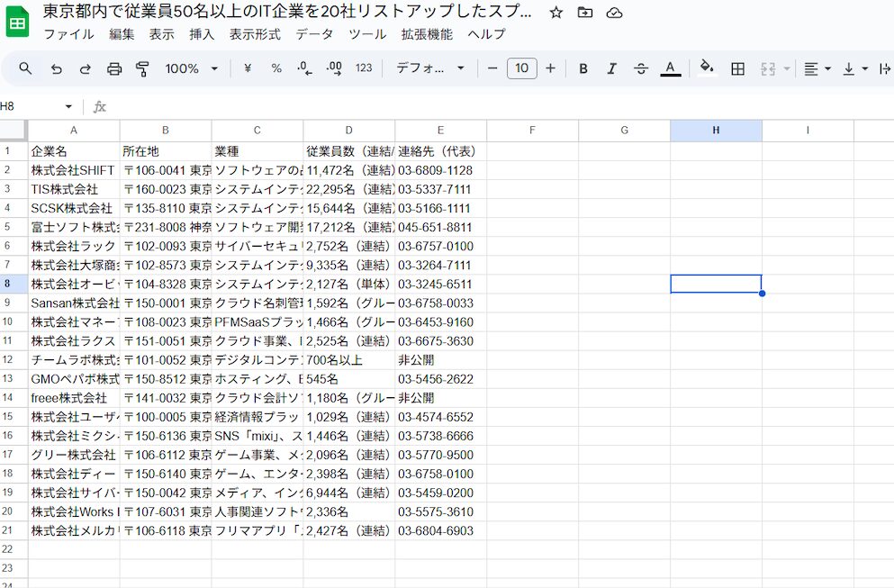Select column A header
This screenshot has height=588, width=894.
[x=74, y=131]
